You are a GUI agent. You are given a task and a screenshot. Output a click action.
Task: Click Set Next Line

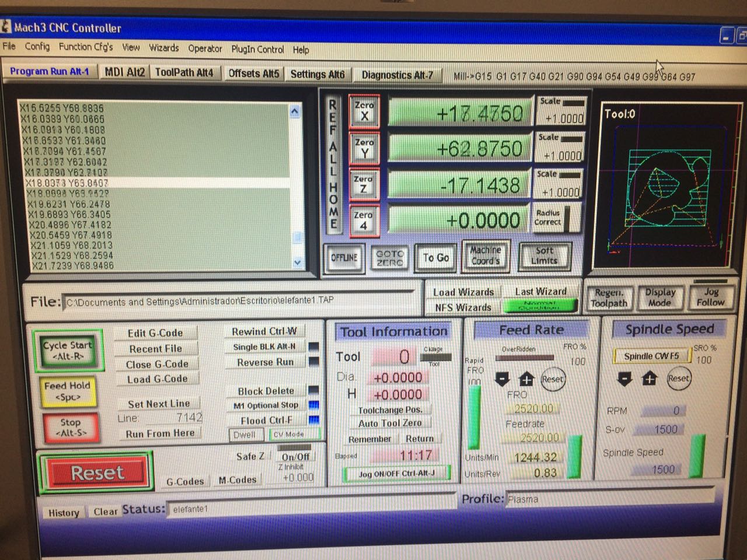coord(159,404)
